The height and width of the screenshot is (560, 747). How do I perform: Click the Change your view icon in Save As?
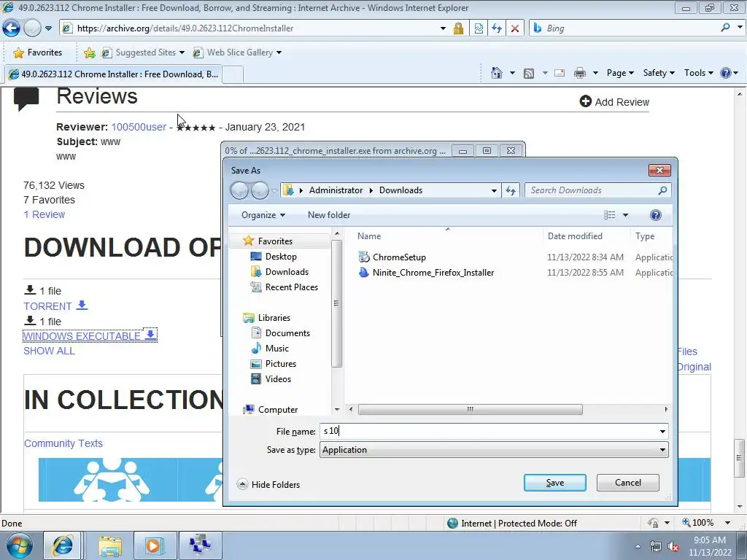[609, 215]
